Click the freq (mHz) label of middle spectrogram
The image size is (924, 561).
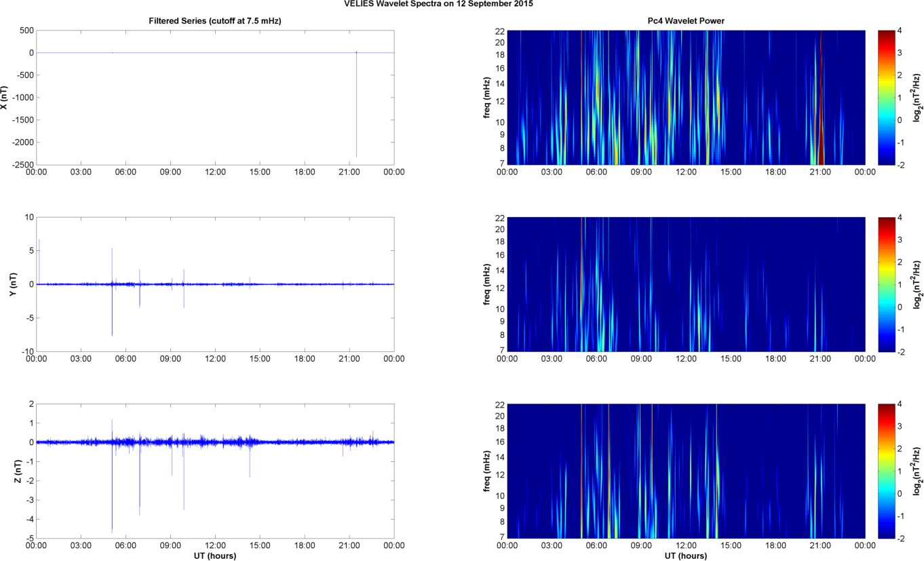(487, 284)
